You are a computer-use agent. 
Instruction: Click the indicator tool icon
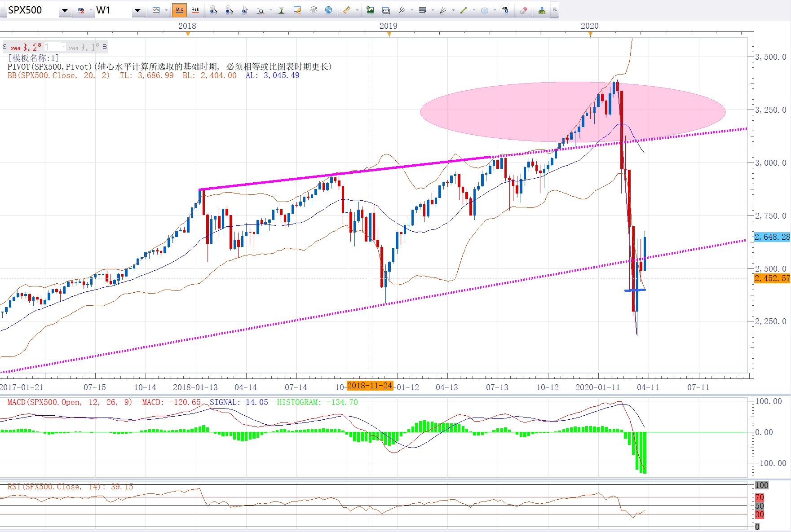402,10
